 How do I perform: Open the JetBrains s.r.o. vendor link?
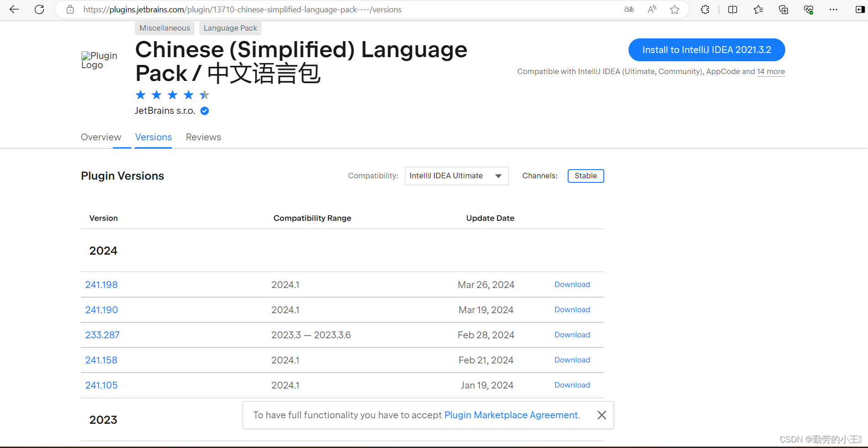click(x=165, y=111)
